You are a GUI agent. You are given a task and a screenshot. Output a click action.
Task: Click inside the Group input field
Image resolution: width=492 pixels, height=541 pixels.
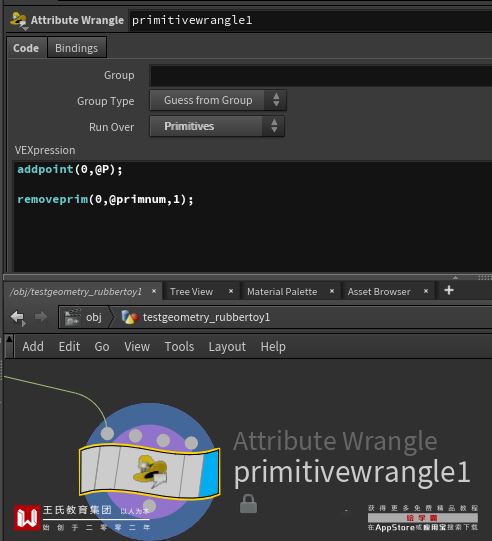(x=321, y=76)
